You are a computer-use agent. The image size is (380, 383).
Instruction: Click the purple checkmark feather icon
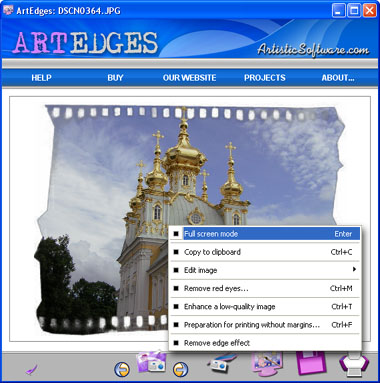[32, 369]
